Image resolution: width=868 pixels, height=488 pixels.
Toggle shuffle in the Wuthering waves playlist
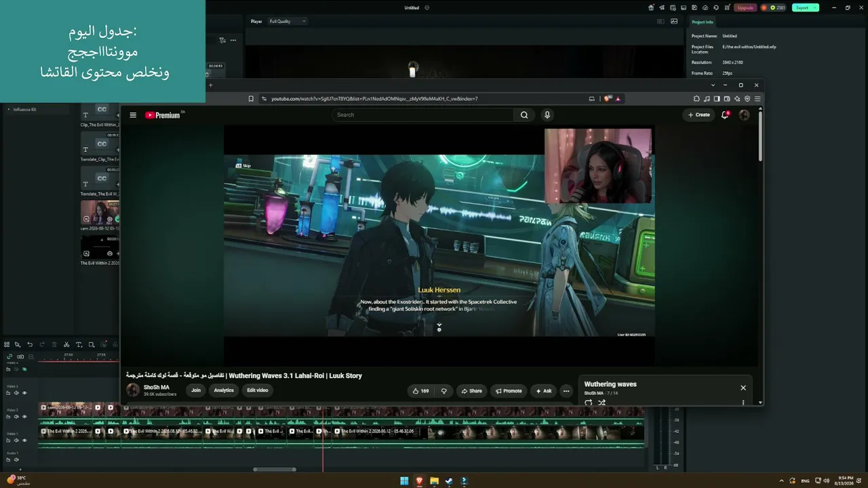click(601, 403)
